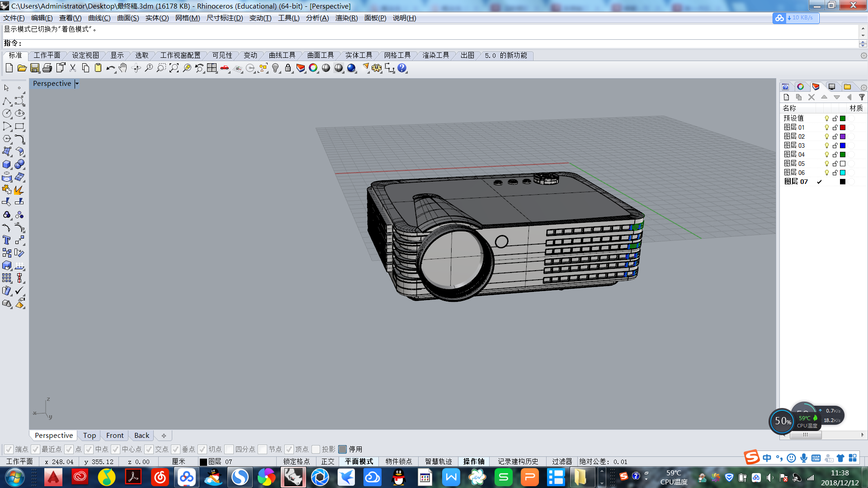The image size is (868, 488).
Task: Switch to the Top viewport tab
Action: click(x=90, y=436)
